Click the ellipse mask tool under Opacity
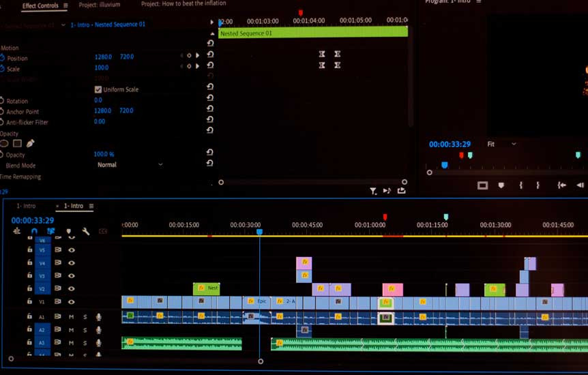This screenshot has height=375, width=588. point(5,144)
